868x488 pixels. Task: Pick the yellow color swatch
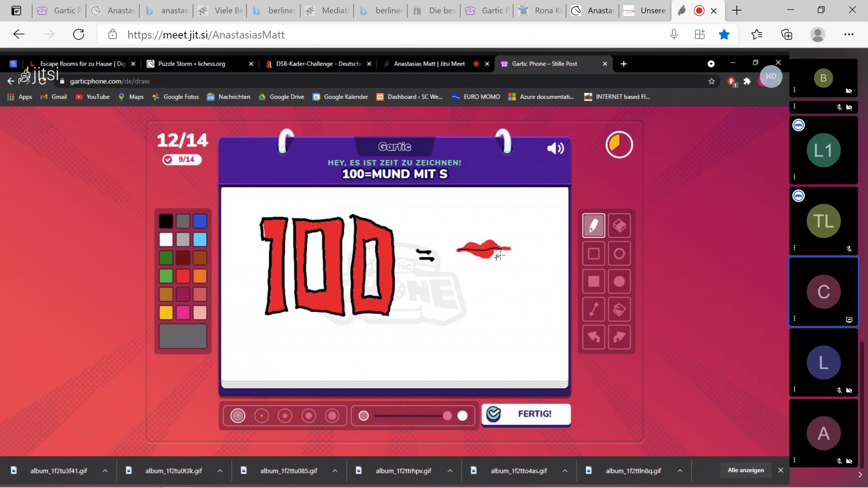click(166, 313)
